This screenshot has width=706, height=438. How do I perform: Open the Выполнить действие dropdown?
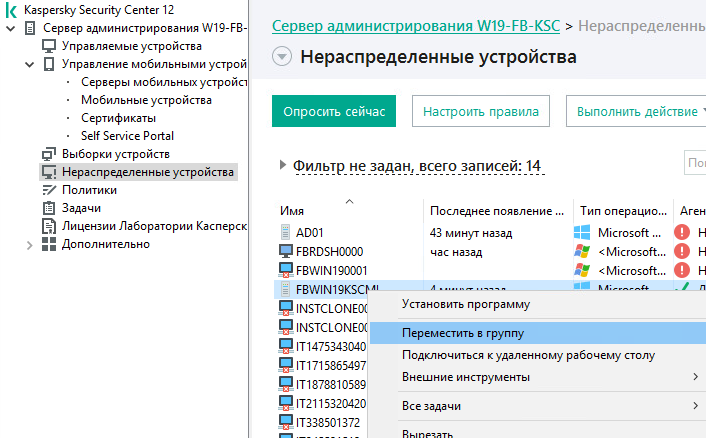[x=636, y=111]
